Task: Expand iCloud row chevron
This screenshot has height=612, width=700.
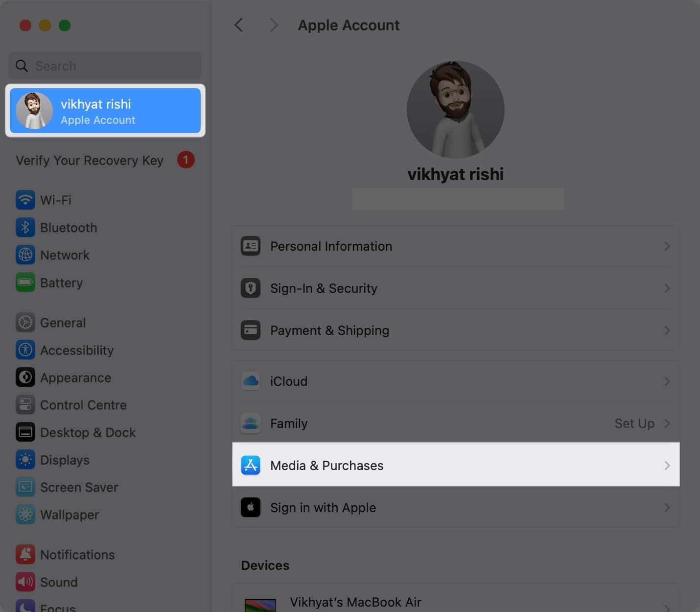Action: point(667,381)
